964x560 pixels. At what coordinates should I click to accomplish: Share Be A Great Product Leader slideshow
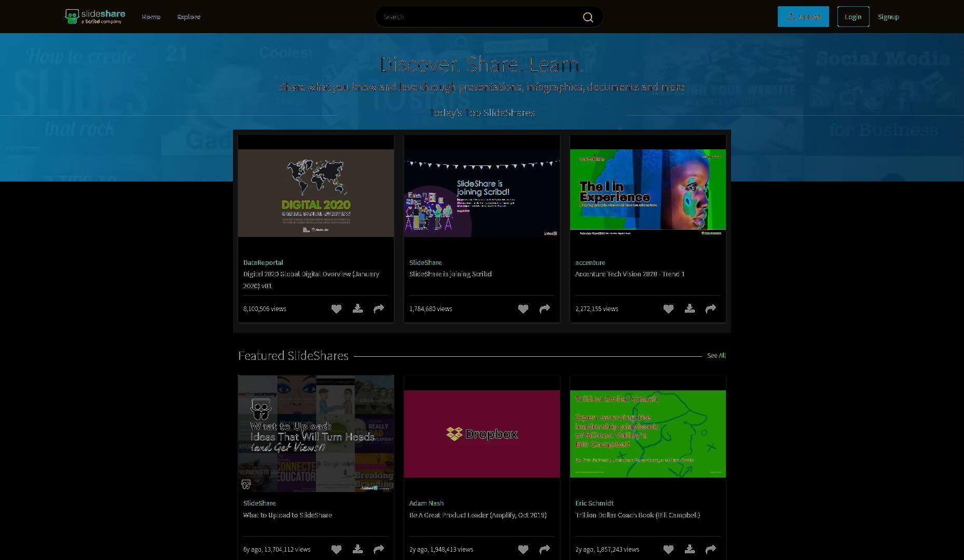coord(544,549)
